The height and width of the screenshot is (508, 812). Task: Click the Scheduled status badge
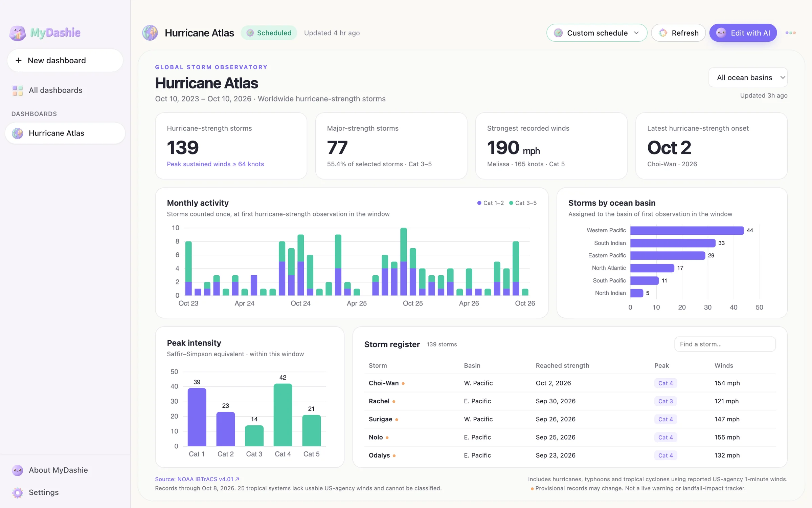269,33
